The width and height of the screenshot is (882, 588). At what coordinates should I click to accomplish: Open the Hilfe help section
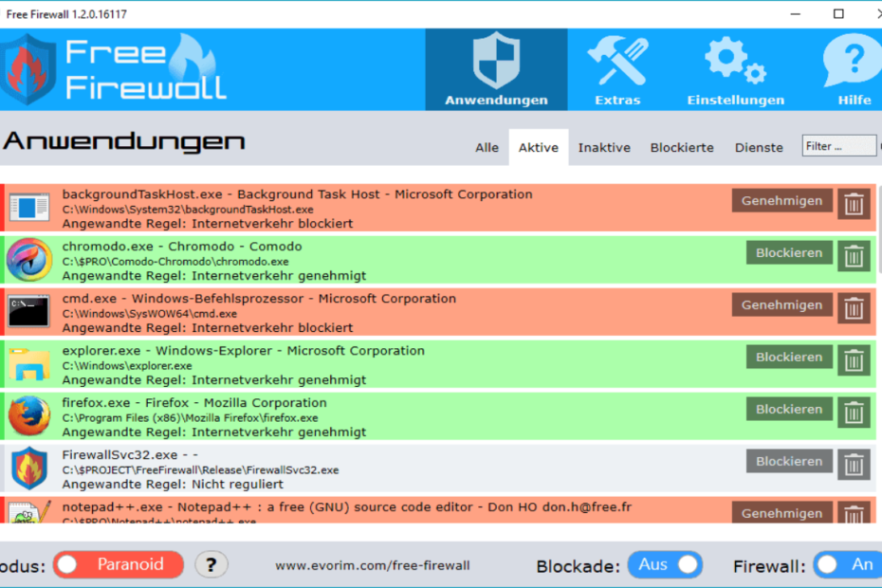[x=854, y=69]
